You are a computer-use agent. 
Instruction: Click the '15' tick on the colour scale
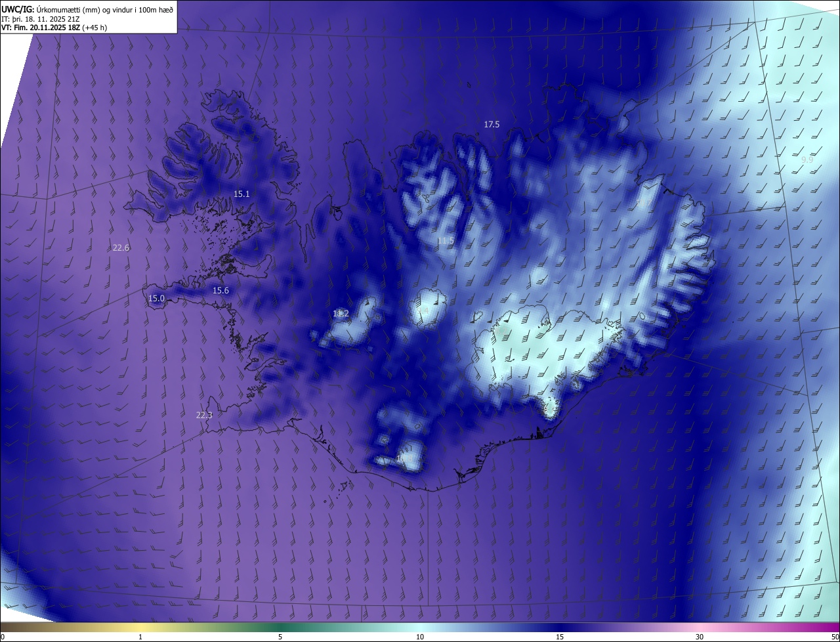pyautogui.click(x=560, y=637)
